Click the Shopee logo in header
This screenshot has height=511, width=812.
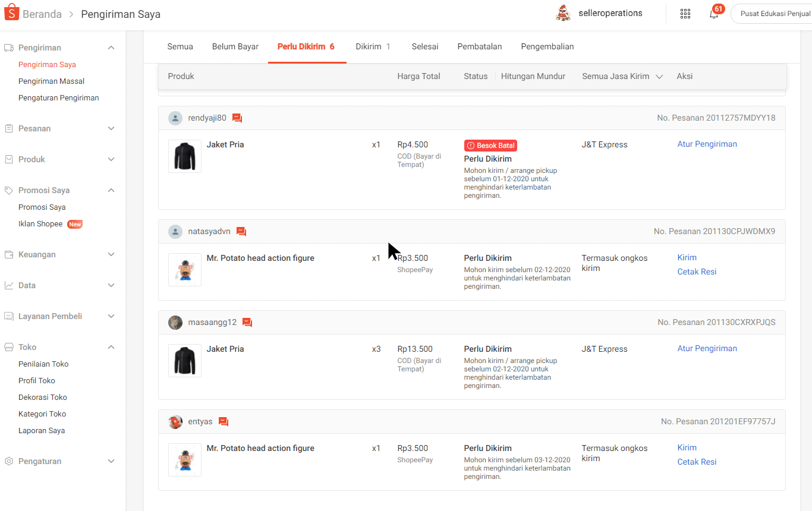point(12,14)
